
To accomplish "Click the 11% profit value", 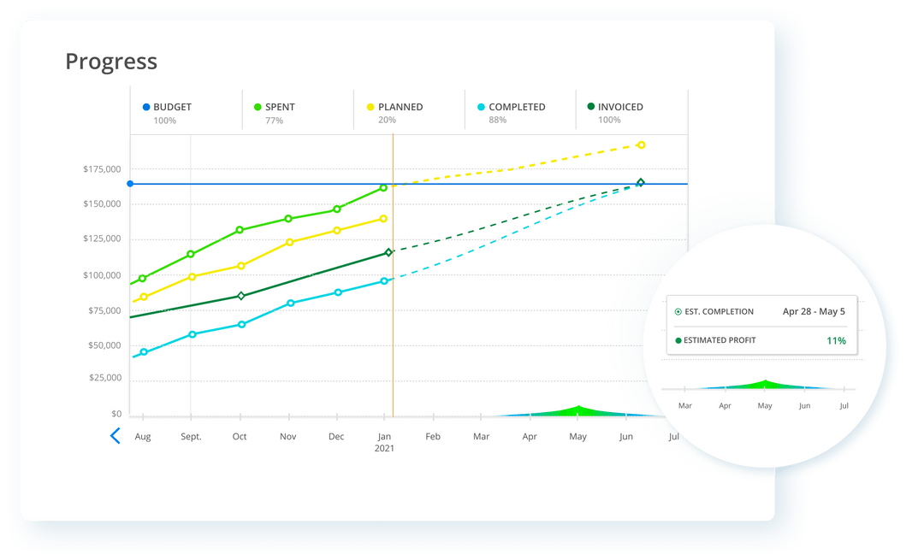I will [836, 340].
